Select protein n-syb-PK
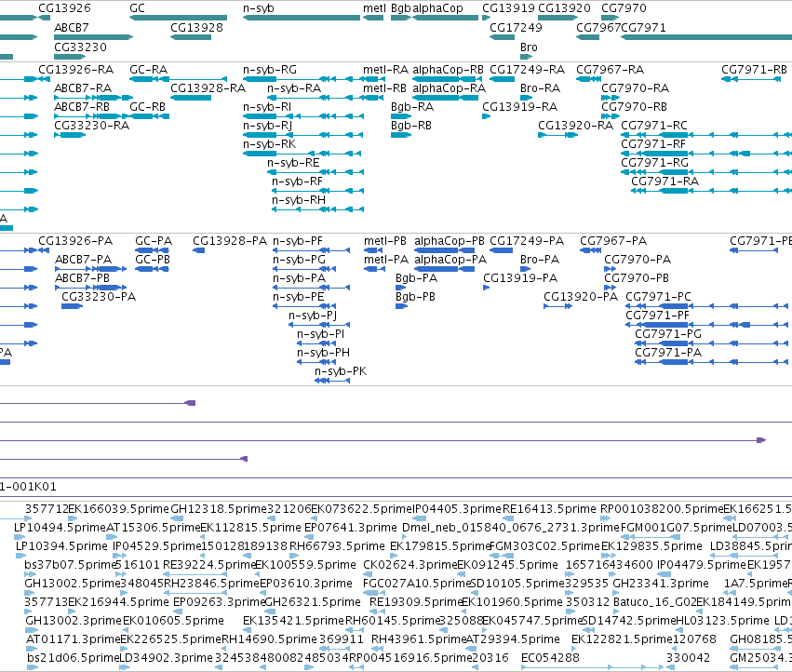This screenshot has width=792, height=672. click(332, 381)
